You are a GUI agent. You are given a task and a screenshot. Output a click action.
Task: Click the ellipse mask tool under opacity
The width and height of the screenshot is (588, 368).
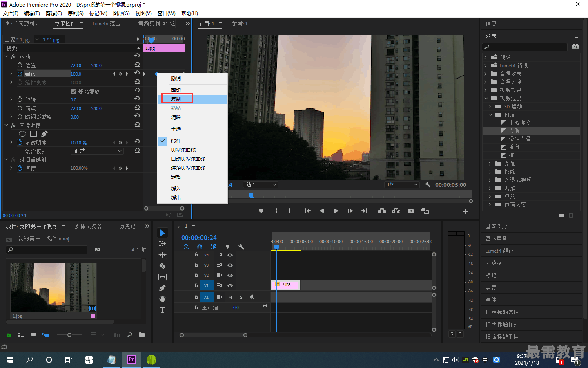22,134
